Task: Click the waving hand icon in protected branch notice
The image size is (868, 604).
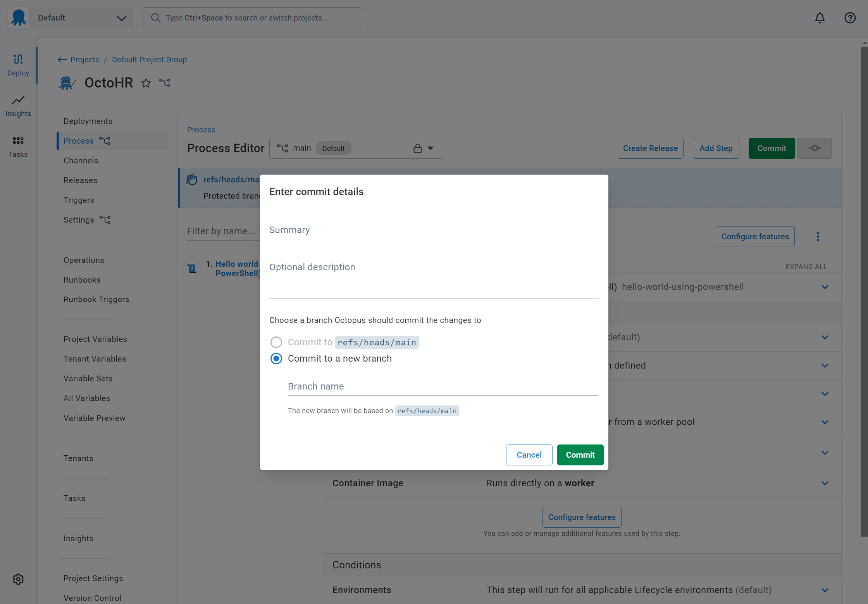Action: pyautogui.click(x=192, y=180)
